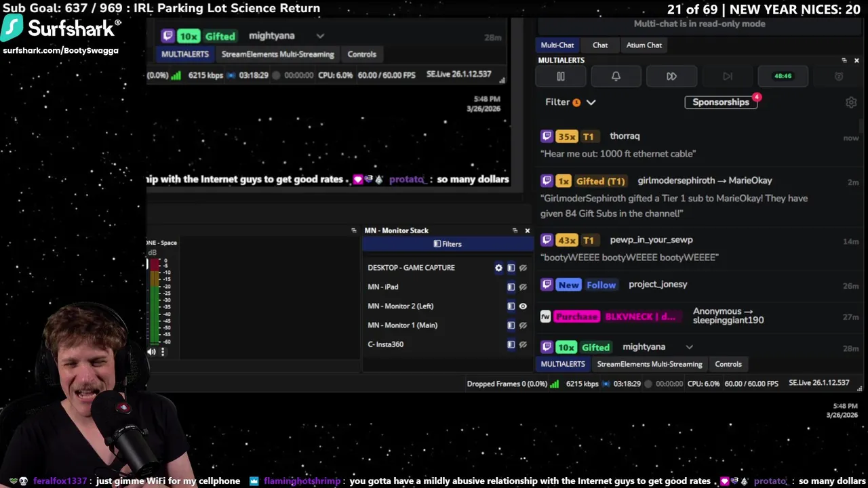Expand the Filter dropdown
Image resolution: width=868 pixels, height=488 pixels.
(x=570, y=102)
